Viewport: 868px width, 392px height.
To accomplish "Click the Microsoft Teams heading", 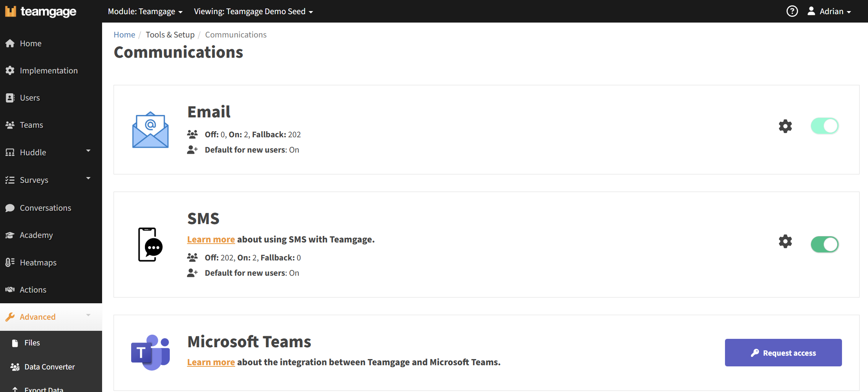I will point(249,342).
